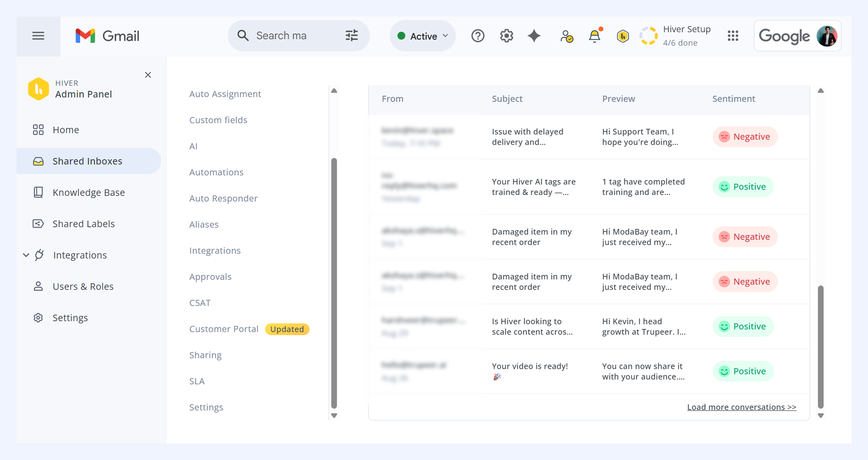Image resolution: width=868 pixels, height=460 pixels.
Task: Click the Hiver Setup progress ring
Action: coord(649,36)
